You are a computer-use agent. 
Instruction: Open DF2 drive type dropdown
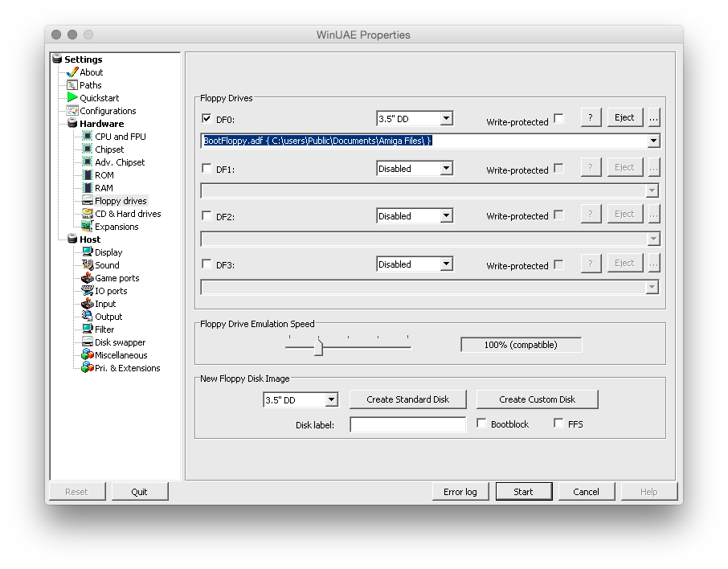point(415,215)
